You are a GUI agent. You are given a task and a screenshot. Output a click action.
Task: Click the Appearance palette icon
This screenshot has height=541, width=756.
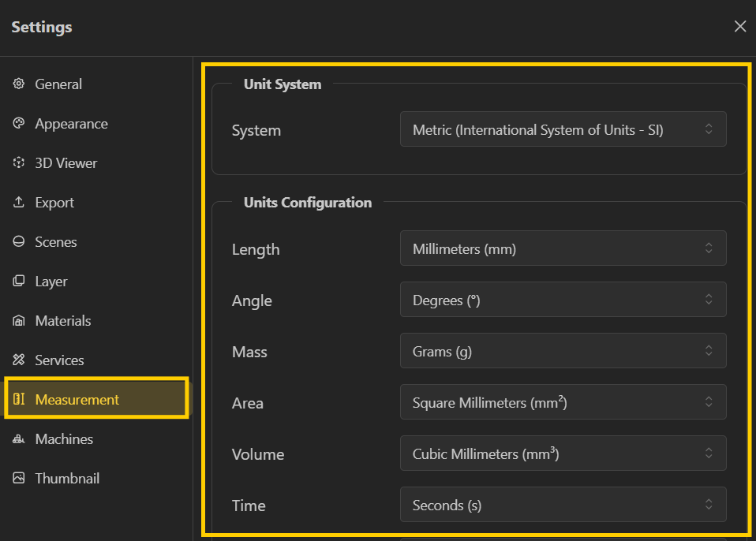[19, 124]
